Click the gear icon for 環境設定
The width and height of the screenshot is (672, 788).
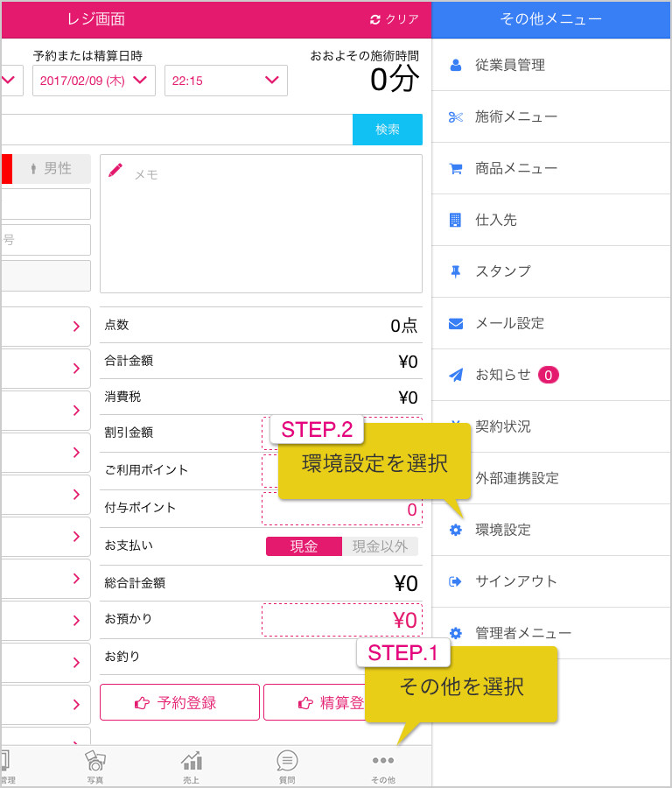point(456,530)
